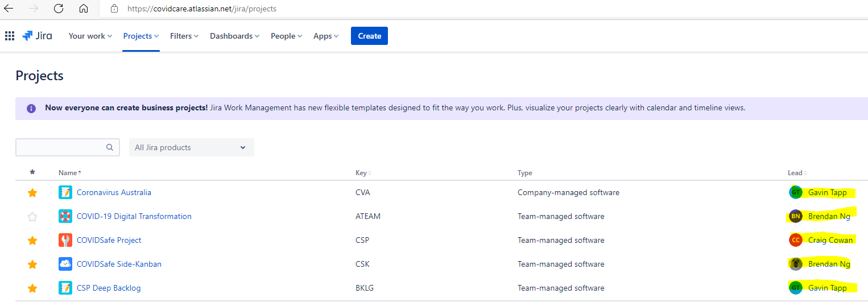Sort projects by Lead column
Image resolution: width=868 pixels, height=306 pixels.
pos(797,172)
